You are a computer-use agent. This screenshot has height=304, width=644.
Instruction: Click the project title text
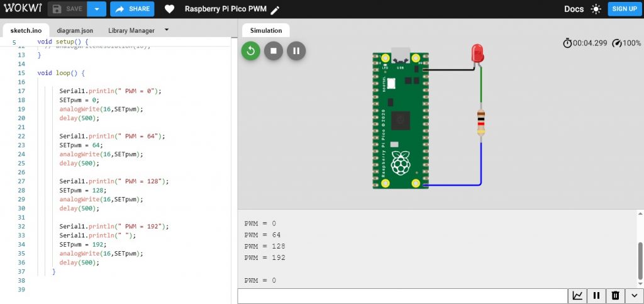pyautogui.click(x=226, y=9)
